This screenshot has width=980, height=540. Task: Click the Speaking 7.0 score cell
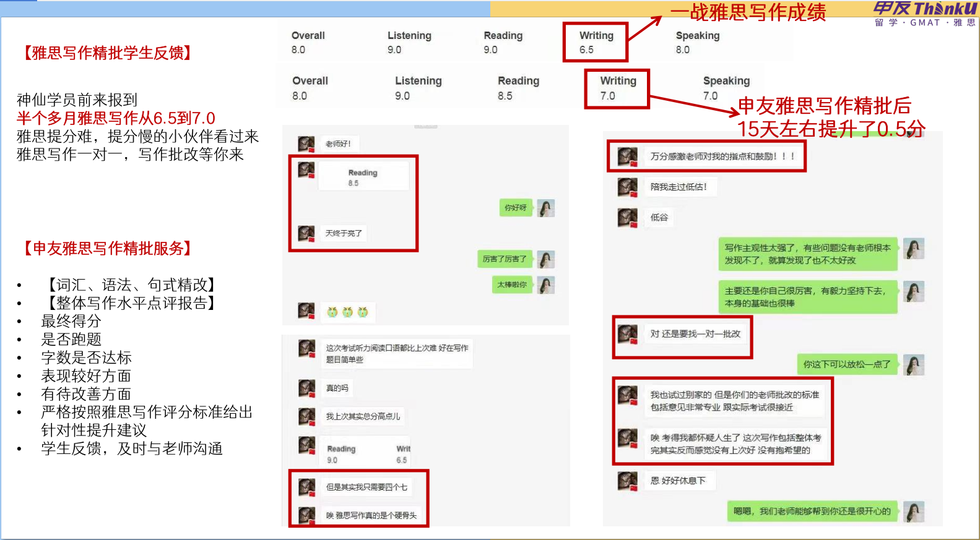726,88
